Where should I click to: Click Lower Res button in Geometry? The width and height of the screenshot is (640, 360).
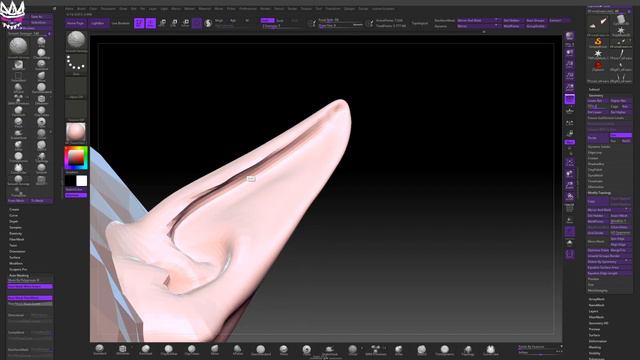coord(598,100)
